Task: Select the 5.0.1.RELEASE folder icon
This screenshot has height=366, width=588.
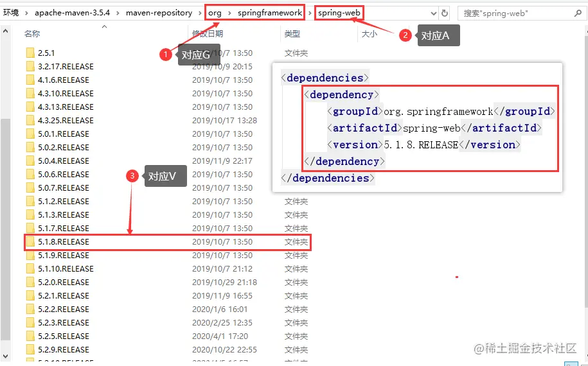Action: point(30,134)
